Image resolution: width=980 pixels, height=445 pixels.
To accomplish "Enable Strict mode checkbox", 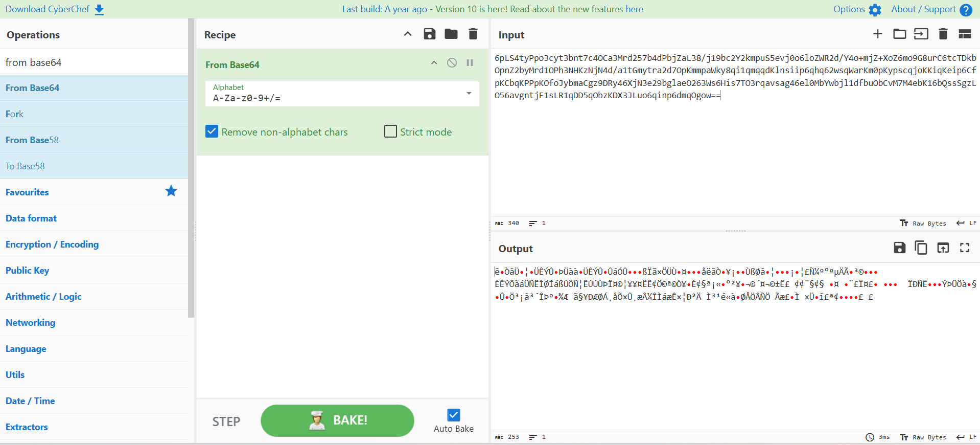I will point(390,132).
